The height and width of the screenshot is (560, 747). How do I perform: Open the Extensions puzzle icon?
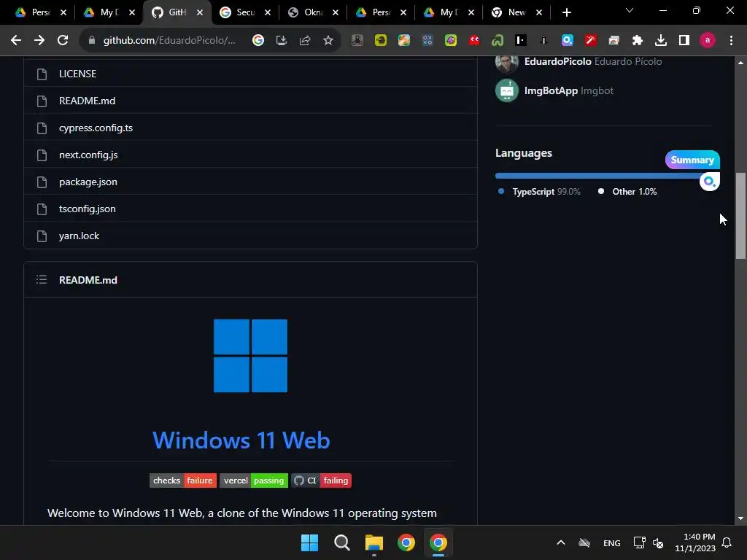click(638, 41)
